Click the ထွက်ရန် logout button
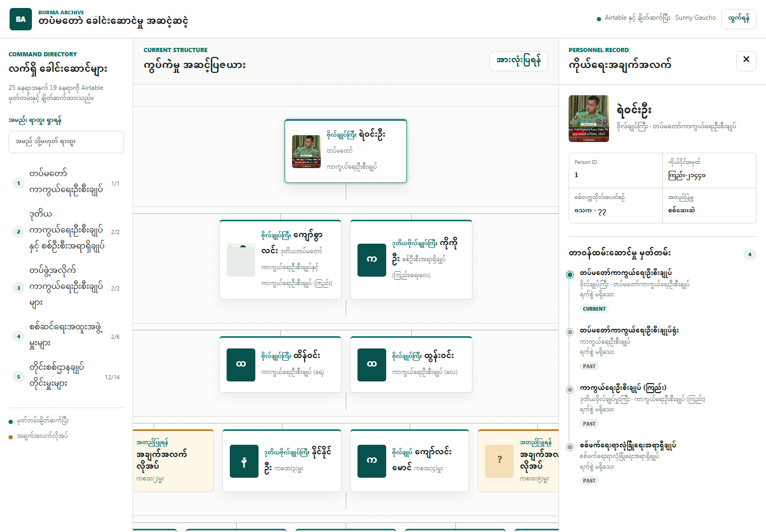 (739, 19)
